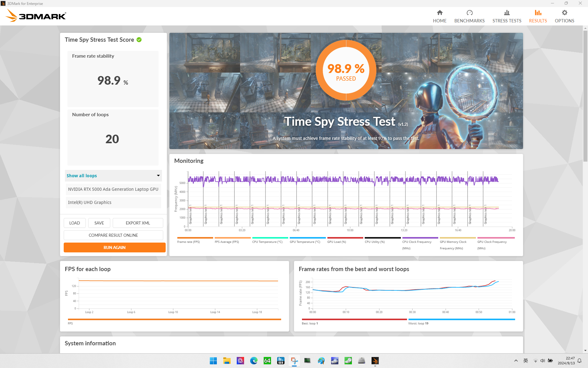The height and width of the screenshot is (368, 588).
Task: Click the orange FPS Average color swatch
Action: [x=232, y=238]
